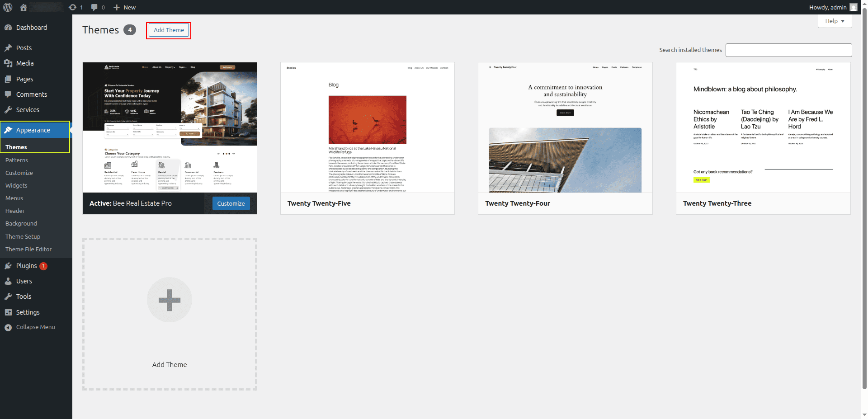This screenshot has width=868, height=419.
Task: Click the updates refresh icon
Action: click(72, 7)
